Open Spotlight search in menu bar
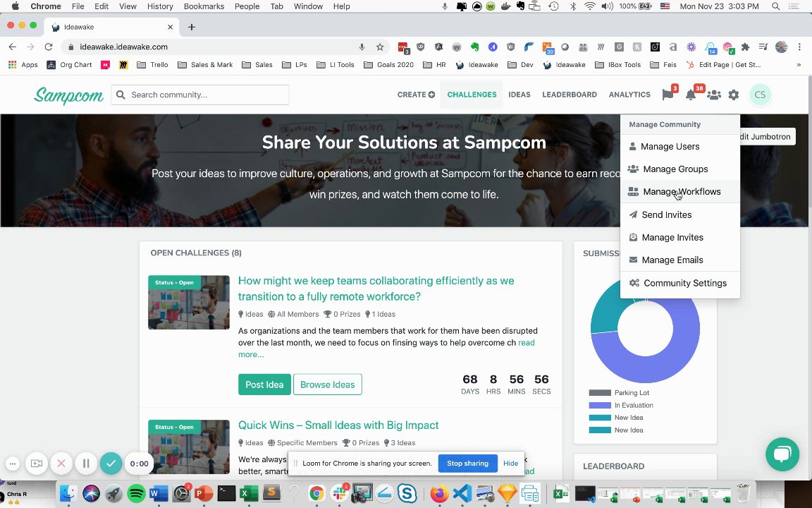The width and height of the screenshot is (812, 508). tap(776, 6)
